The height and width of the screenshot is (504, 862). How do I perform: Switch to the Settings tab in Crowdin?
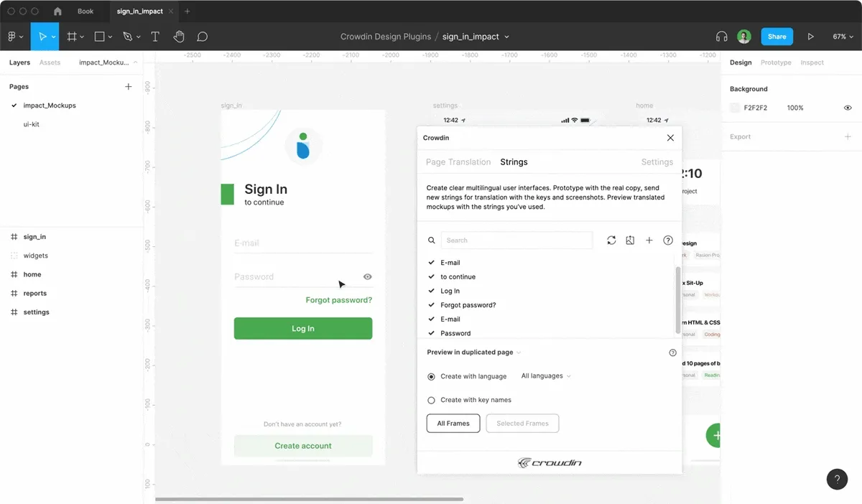tap(656, 162)
